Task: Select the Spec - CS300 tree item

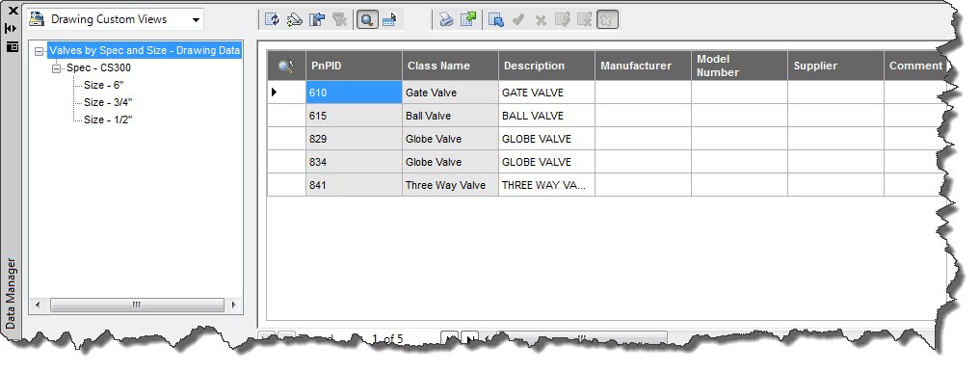Action: click(98, 67)
